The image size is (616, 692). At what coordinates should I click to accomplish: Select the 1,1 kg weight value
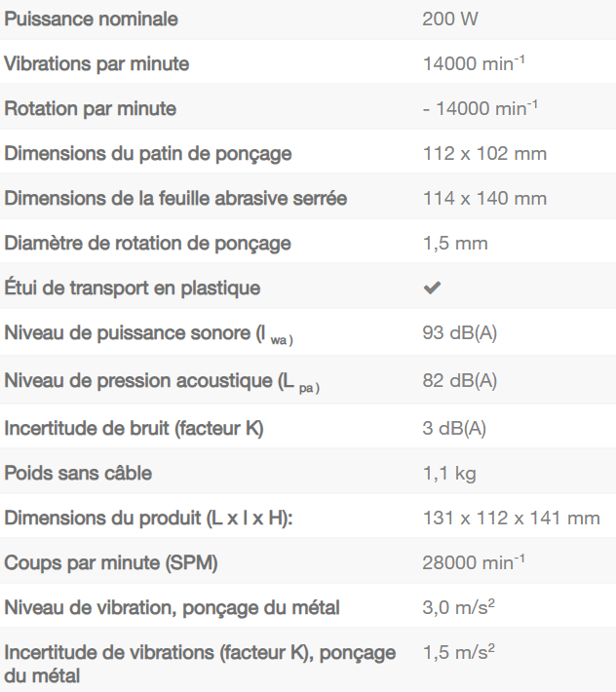[449, 474]
